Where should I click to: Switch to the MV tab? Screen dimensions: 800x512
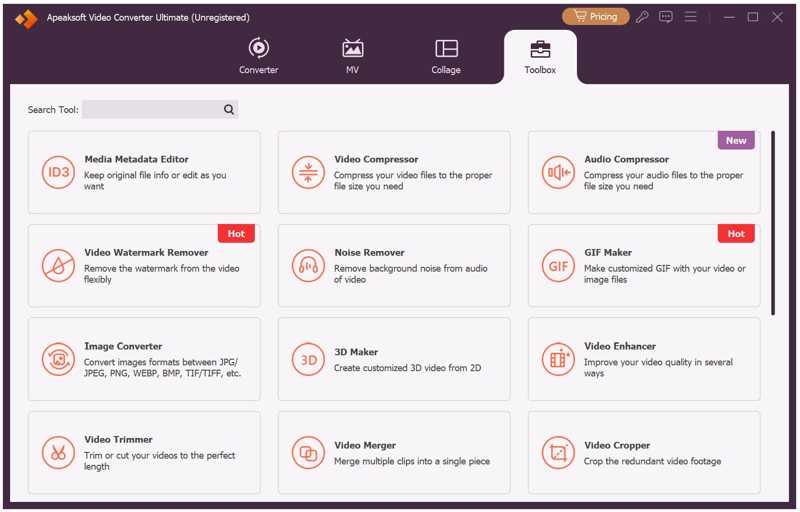(353, 56)
